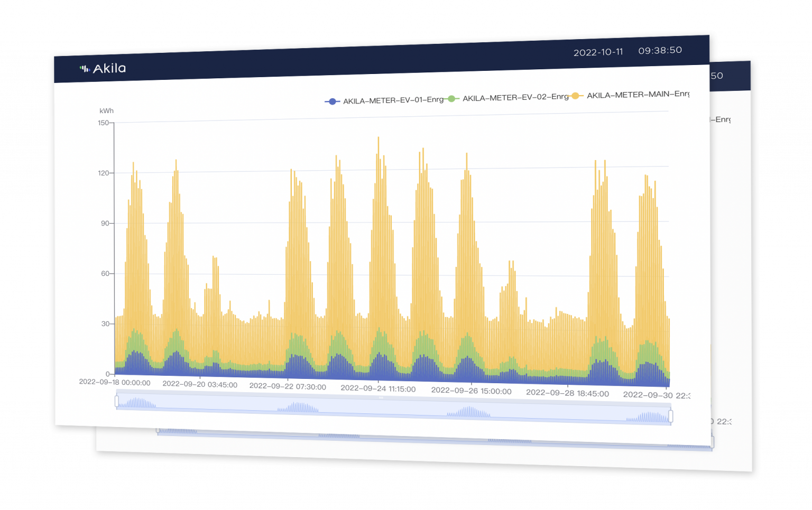This screenshot has height=510, width=812.
Task: Click the middle of the data zoom range bar
Action: (393, 409)
